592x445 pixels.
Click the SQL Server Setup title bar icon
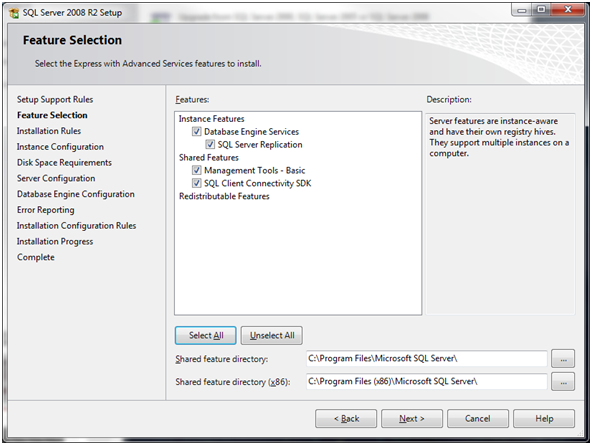click(x=14, y=13)
